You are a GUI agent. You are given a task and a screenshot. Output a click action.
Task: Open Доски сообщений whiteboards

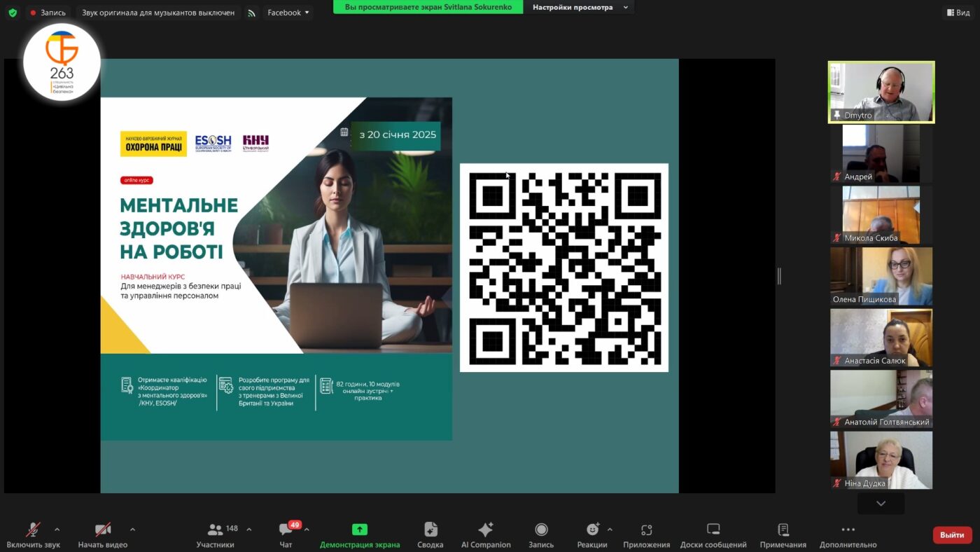(x=713, y=535)
